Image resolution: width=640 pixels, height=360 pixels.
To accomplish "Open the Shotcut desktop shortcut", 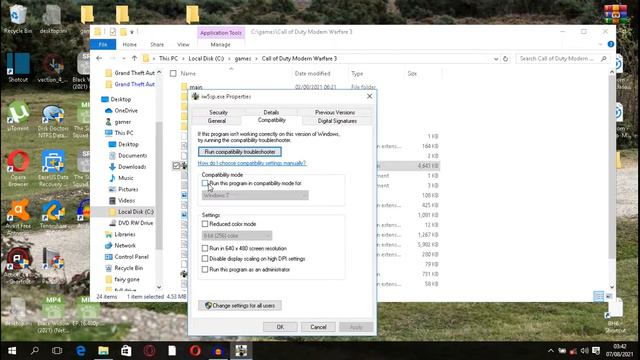I will [18, 67].
